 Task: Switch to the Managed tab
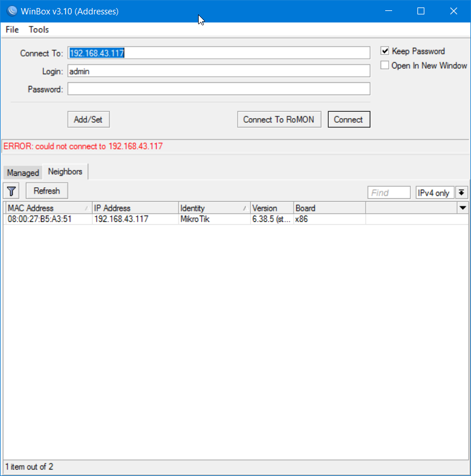click(x=23, y=173)
